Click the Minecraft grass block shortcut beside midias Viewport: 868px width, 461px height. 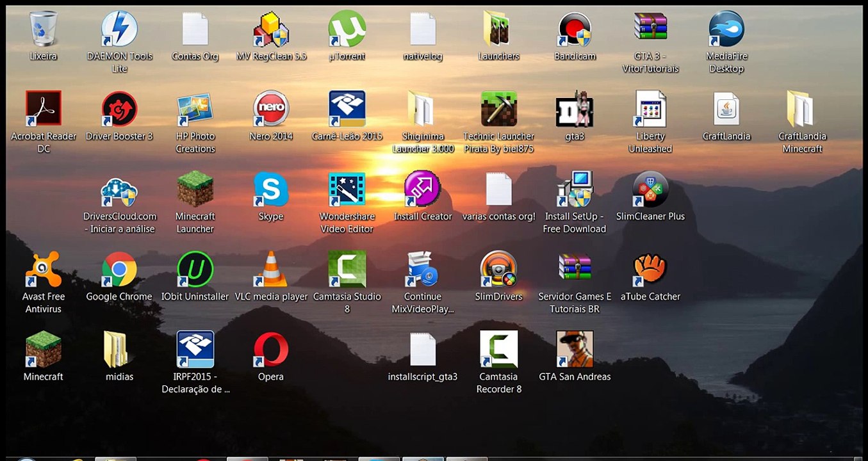pyautogui.click(x=44, y=350)
